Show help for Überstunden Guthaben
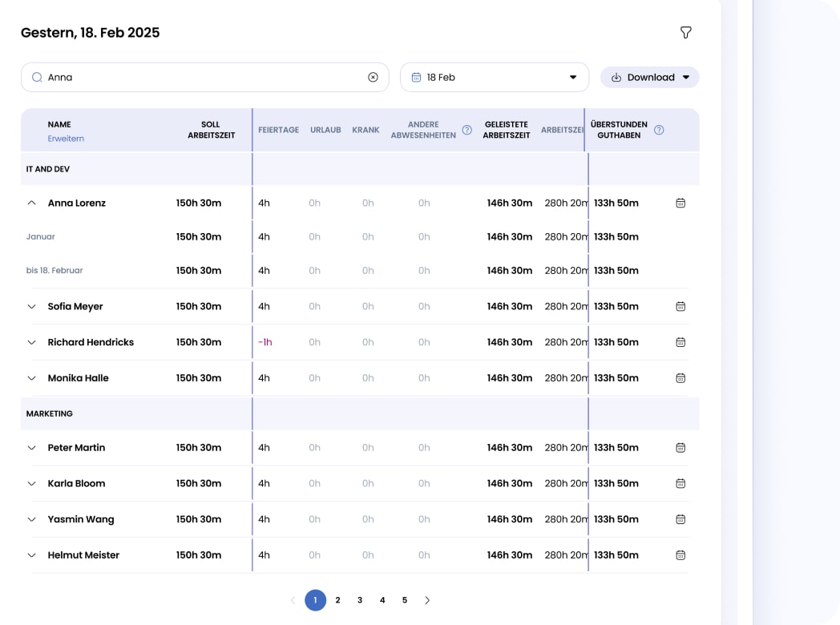The image size is (840, 625). point(659,130)
